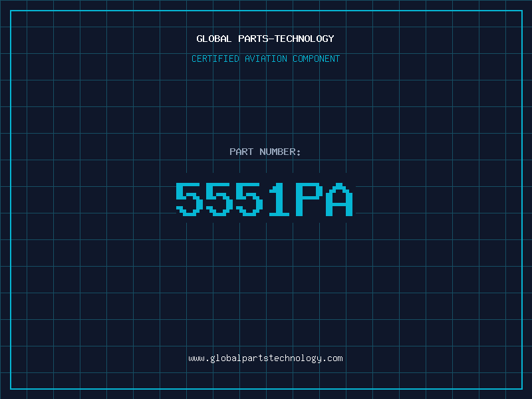Click the PART NUMBER: label

pos(265,152)
